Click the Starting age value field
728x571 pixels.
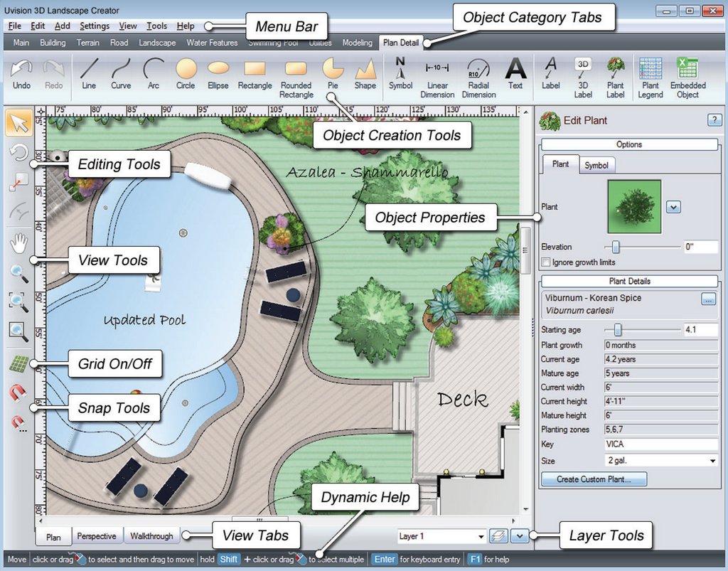click(700, 330)
